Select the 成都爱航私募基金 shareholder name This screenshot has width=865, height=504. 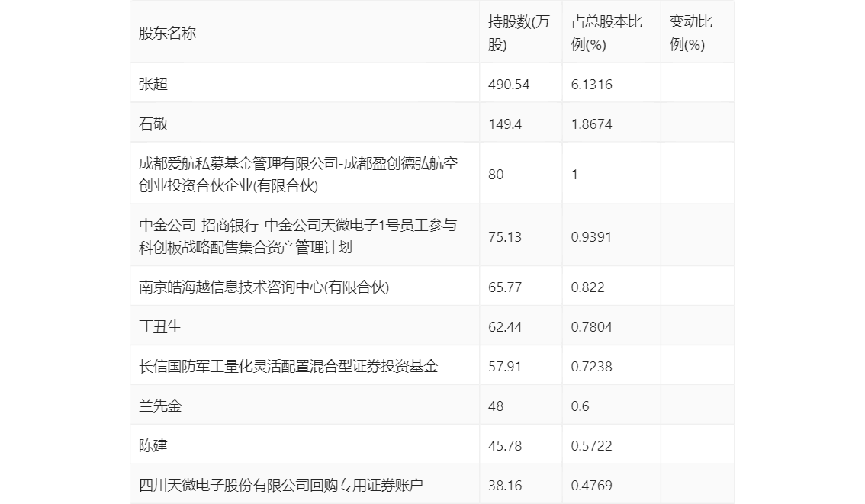click(298, 175)
